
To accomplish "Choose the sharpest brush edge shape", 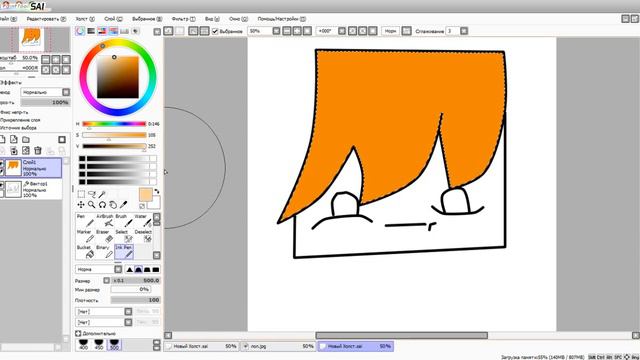I will (130, 269).
